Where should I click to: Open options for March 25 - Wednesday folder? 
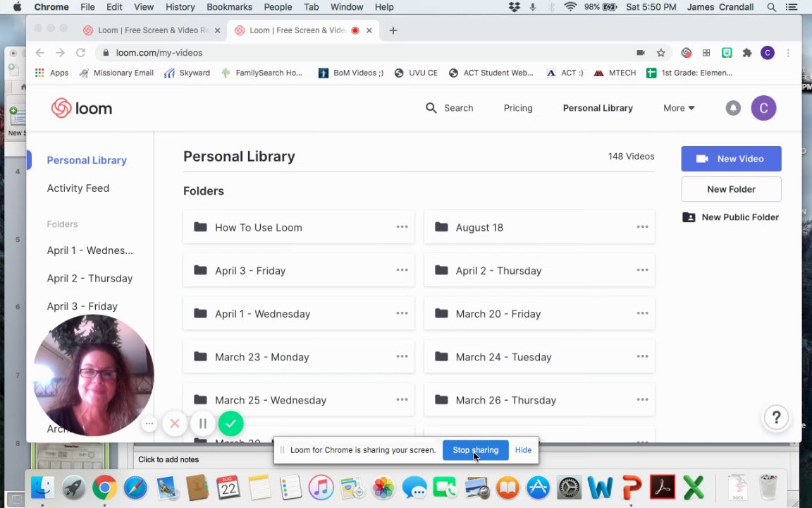click(x=402, y=399)
